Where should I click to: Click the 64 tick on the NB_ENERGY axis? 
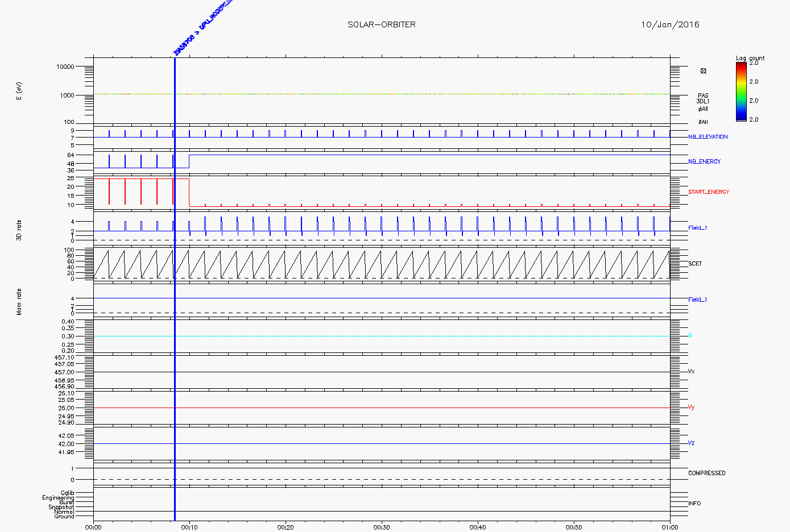[x=71, y=155]
